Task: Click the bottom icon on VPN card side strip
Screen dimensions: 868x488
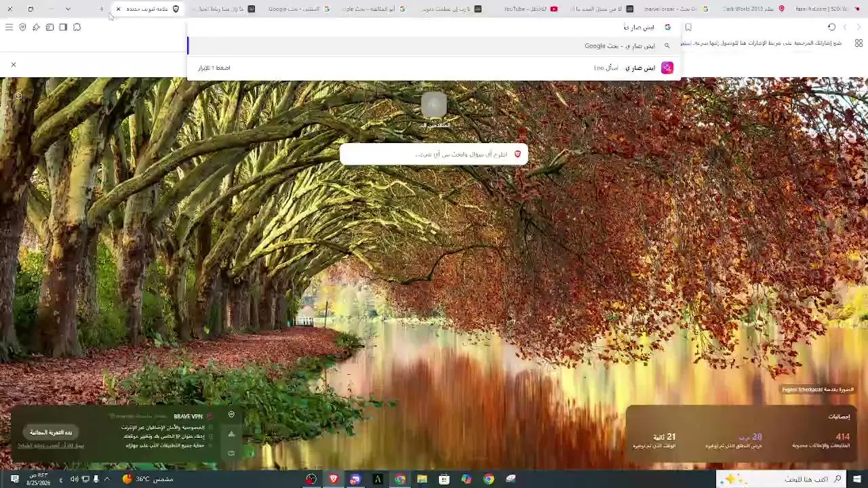Action: tap(231, 453)
